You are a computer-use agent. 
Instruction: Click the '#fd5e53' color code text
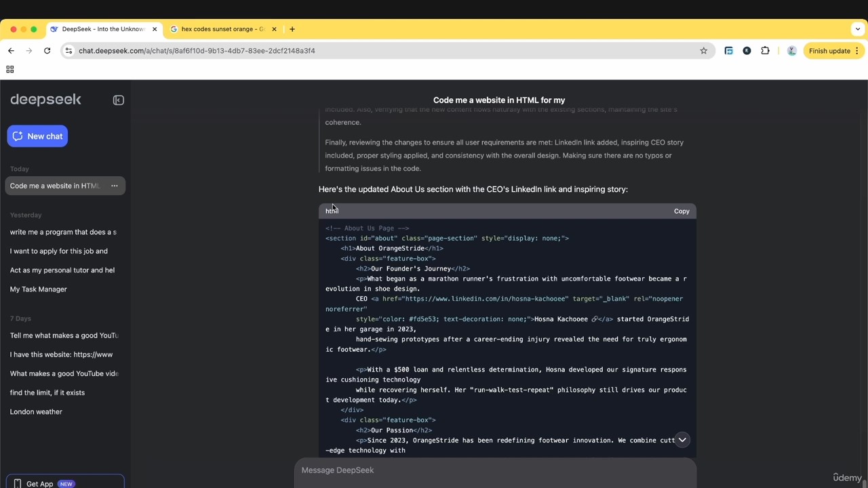pyautogui.click(x=423, y=319)
